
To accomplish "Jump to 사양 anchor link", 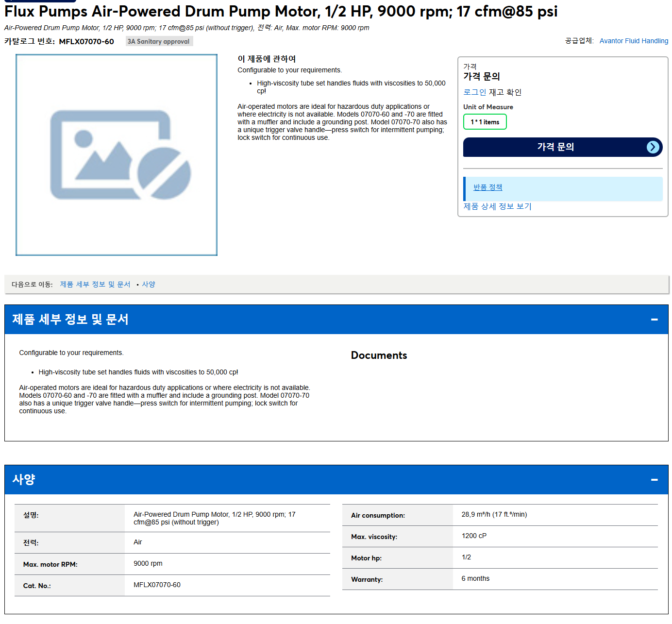I will coord(149,285).
